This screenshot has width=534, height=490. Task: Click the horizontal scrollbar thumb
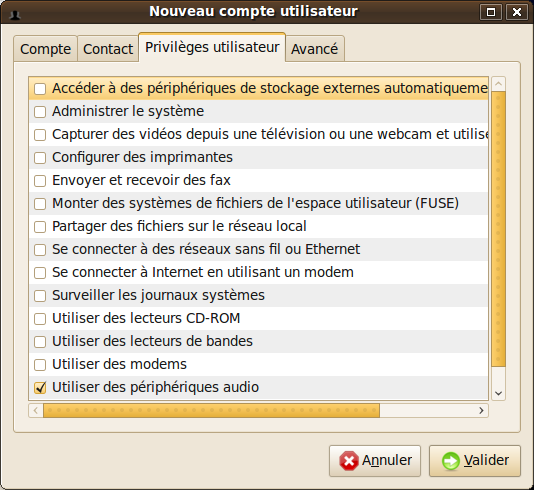[211, 411]
